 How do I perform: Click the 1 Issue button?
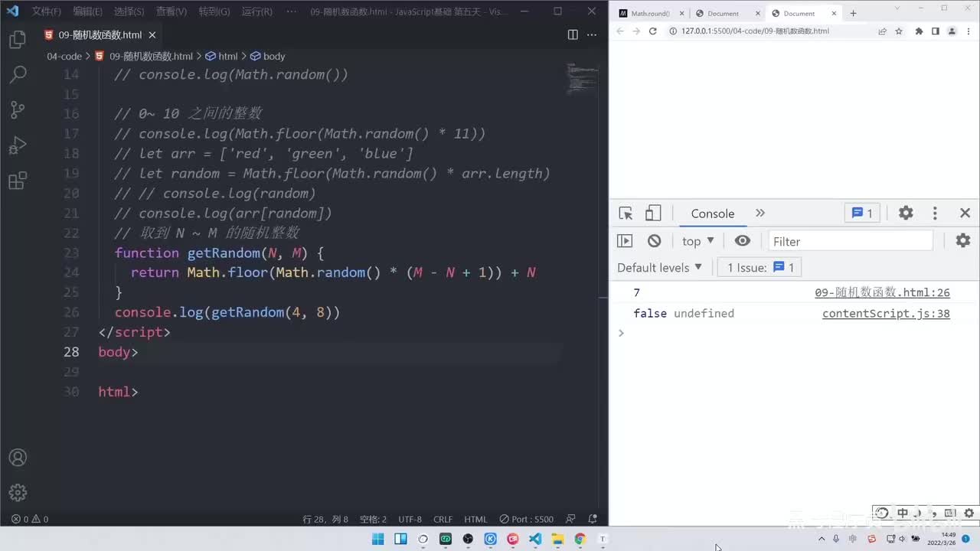(761, 268)
